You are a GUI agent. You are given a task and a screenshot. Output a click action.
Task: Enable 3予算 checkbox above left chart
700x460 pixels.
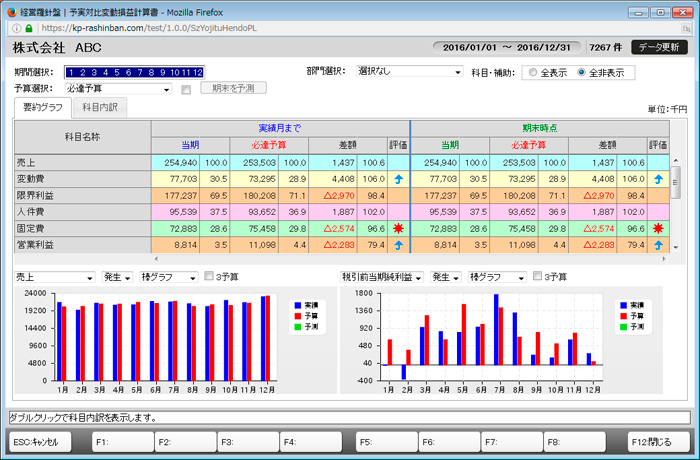click(208, 277)
